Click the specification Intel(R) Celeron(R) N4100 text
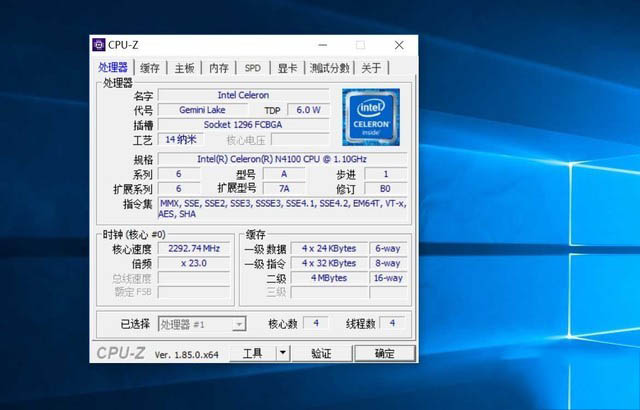640x410 pixels. tap(282, 159)
